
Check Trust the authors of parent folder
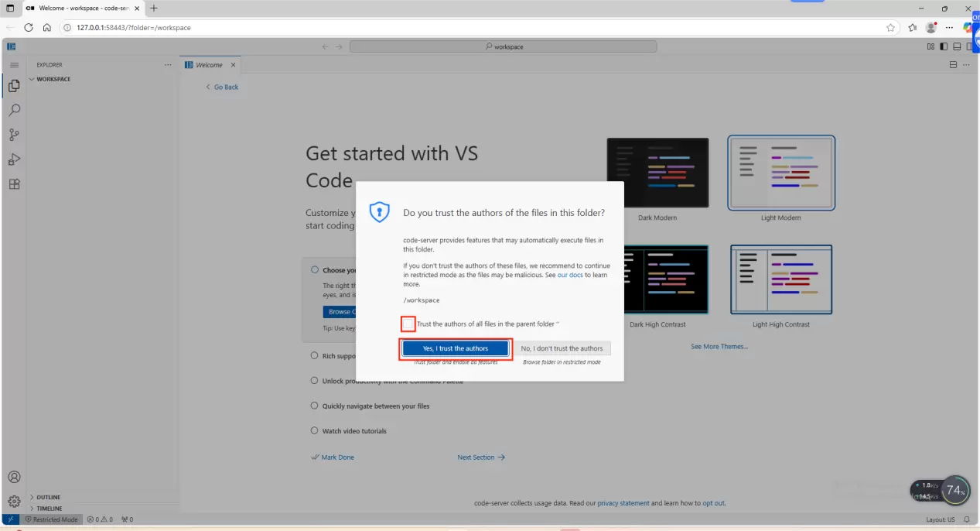[408, 324]
